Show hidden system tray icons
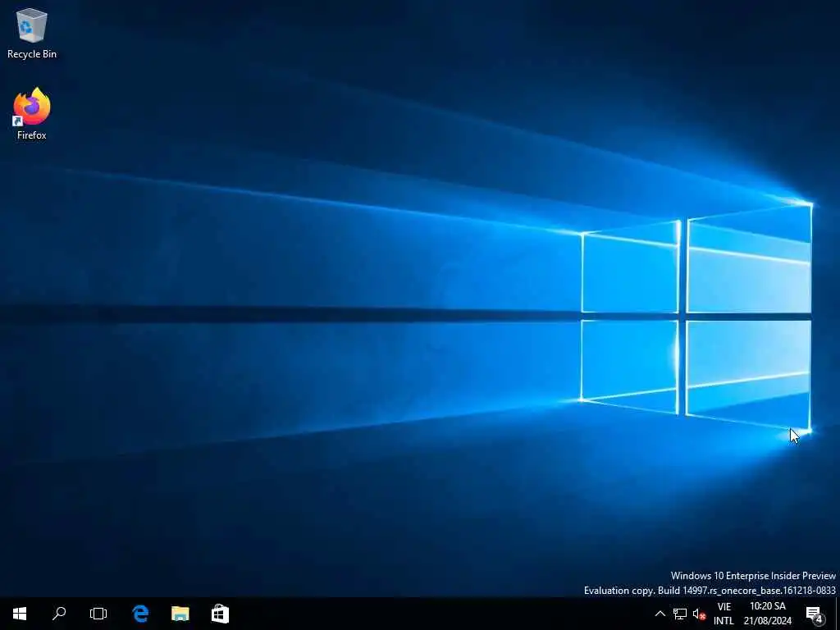The height and width of the screenshot is (630, 840). (x=660, y=614)
